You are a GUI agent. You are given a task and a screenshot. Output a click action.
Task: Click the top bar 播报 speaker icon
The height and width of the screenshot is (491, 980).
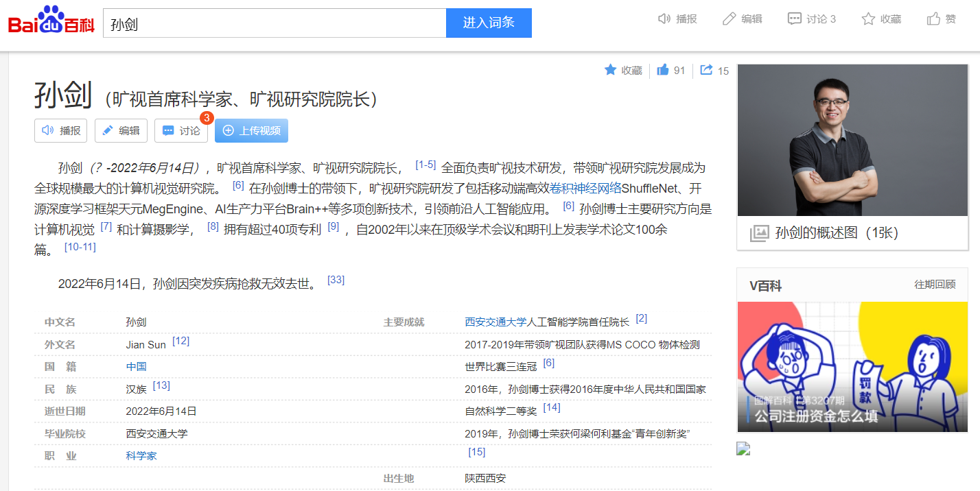664,19
